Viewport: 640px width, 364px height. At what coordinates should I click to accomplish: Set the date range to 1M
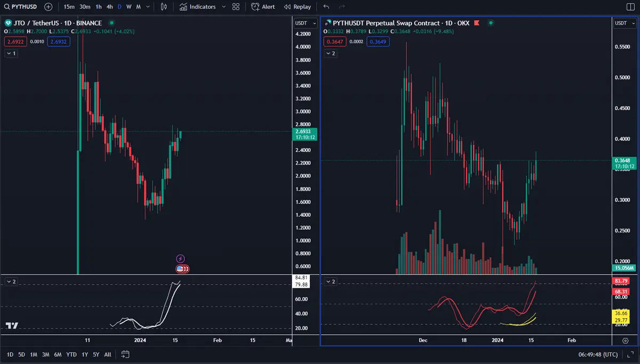(x=34, y=354)
